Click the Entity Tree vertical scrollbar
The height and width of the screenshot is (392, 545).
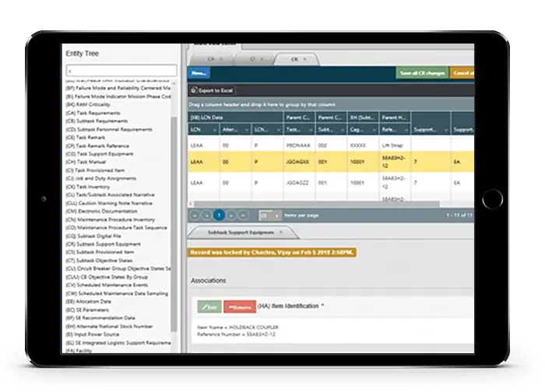point(174,224)
